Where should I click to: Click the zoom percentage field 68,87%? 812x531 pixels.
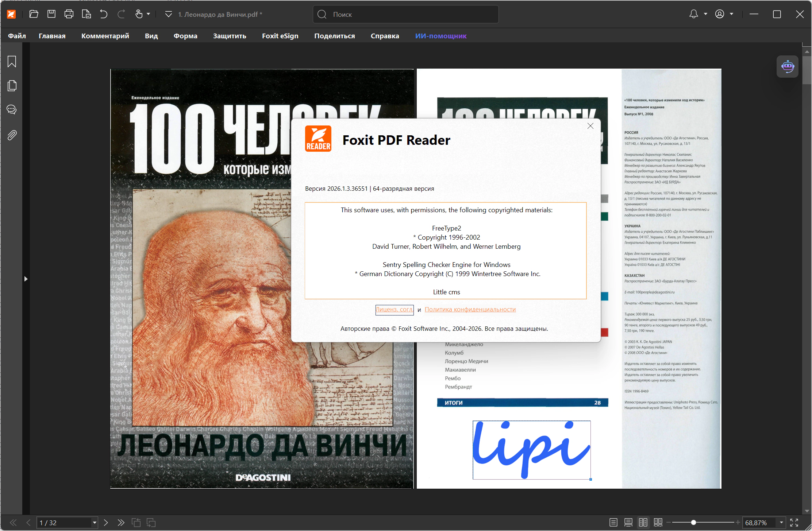tap(760, 523)
